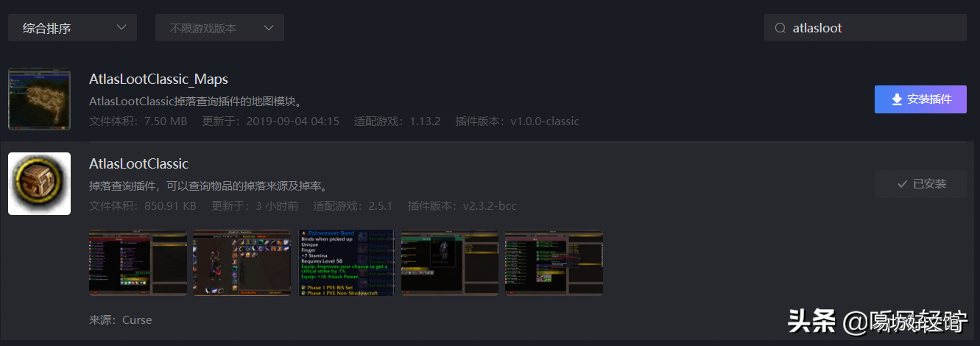Click the AtlasLootClassic_Maps description text
The width and height of the screenshot is (980, 346).
(x=196, y=101)
